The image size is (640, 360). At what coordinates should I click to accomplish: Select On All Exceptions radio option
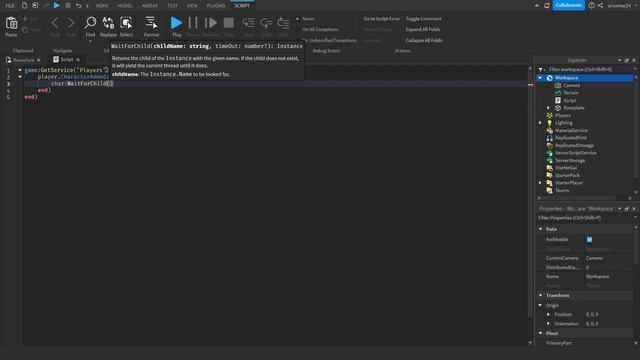tap(298, 29)
